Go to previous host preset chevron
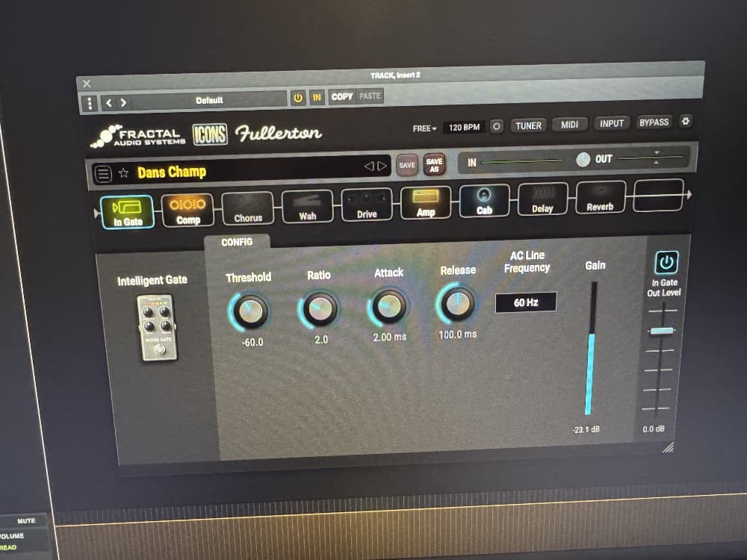Viewport: 747px width, 560px height. click(109, 103)
